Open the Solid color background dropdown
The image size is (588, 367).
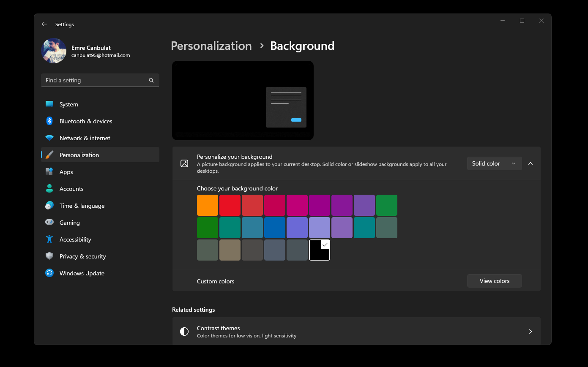(x=494, y=163)
